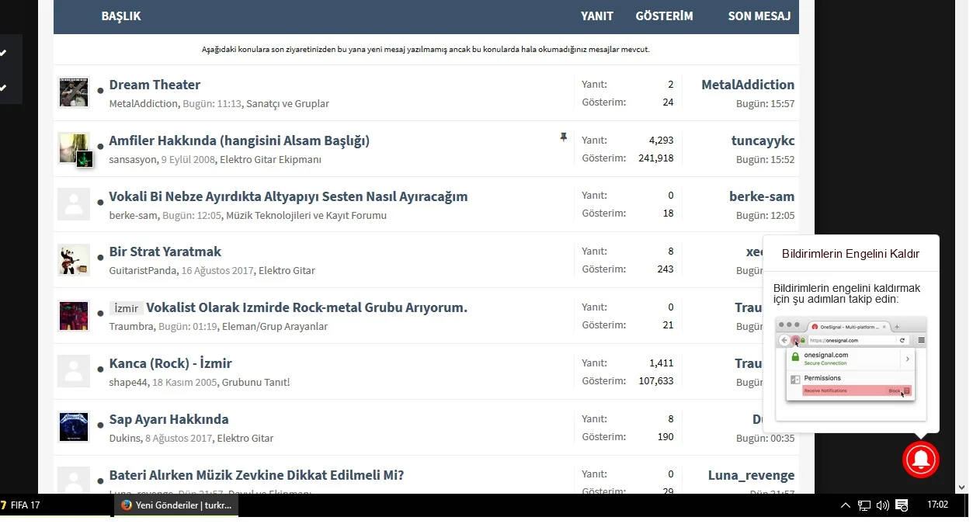
Task: Open network icon in system tray
Action: 864,505
